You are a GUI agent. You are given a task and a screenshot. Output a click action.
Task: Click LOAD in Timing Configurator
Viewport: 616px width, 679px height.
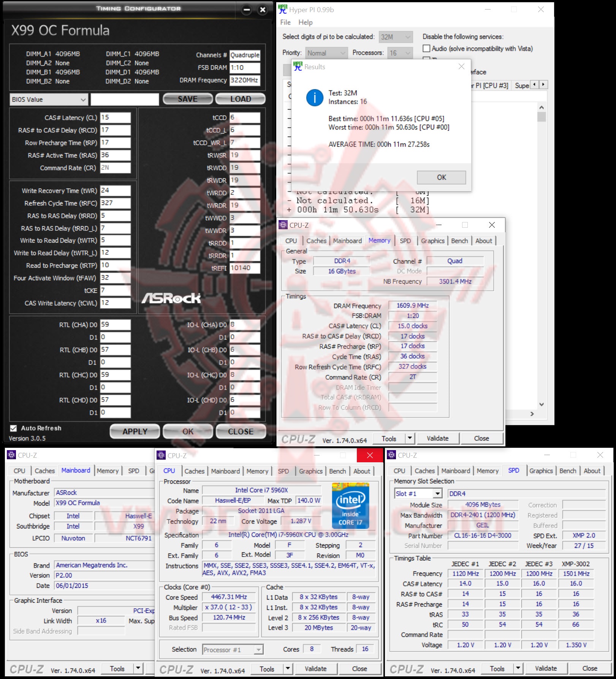[x=241, y=99]
